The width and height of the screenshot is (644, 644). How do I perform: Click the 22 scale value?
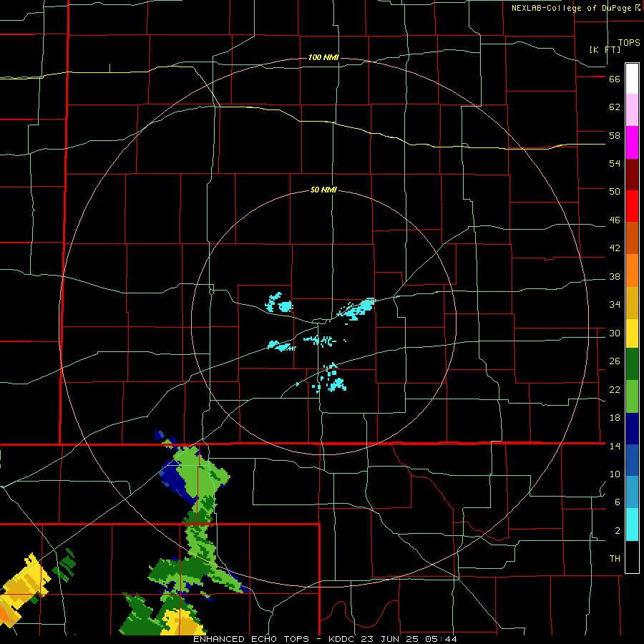[x=615, y=389]
